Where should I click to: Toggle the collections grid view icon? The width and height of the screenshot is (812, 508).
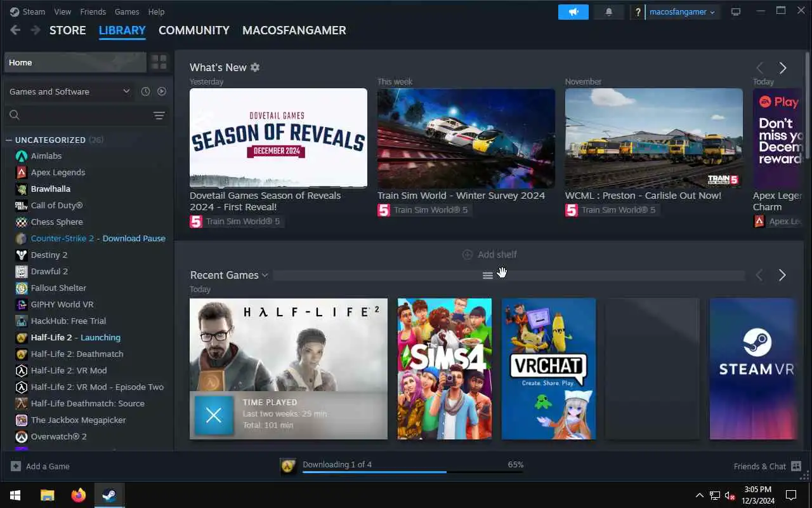(x=159, y=62)
